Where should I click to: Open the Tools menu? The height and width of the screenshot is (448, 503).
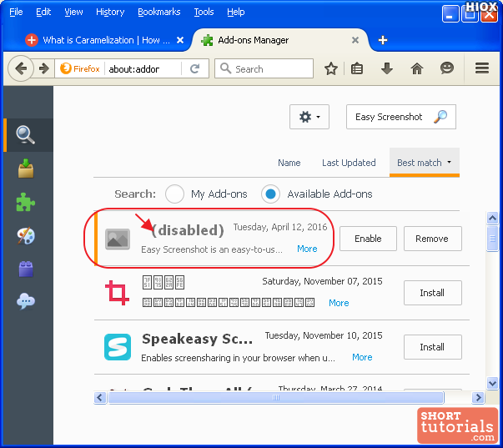tap(204, 12)
